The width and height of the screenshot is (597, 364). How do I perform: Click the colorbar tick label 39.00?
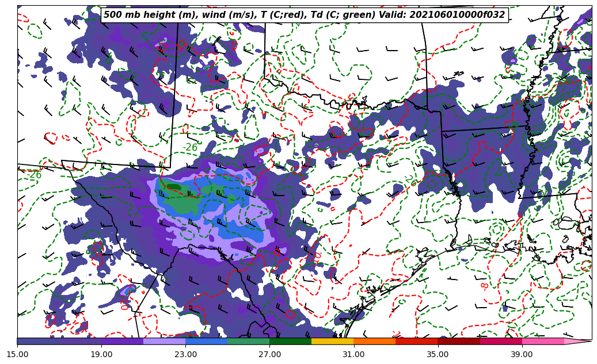(x=522, y=354)
